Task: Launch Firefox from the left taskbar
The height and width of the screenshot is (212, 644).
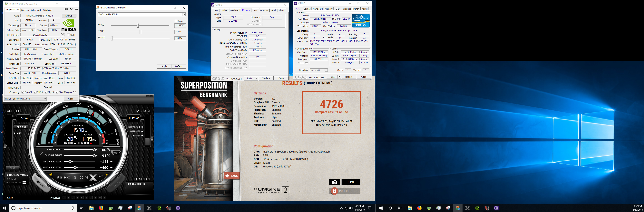Action: [101, 208]
